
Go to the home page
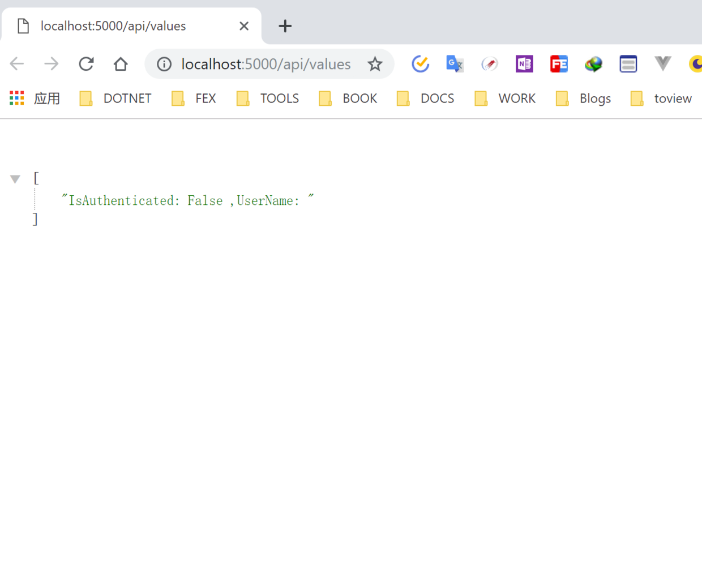(x=121, y=64)
